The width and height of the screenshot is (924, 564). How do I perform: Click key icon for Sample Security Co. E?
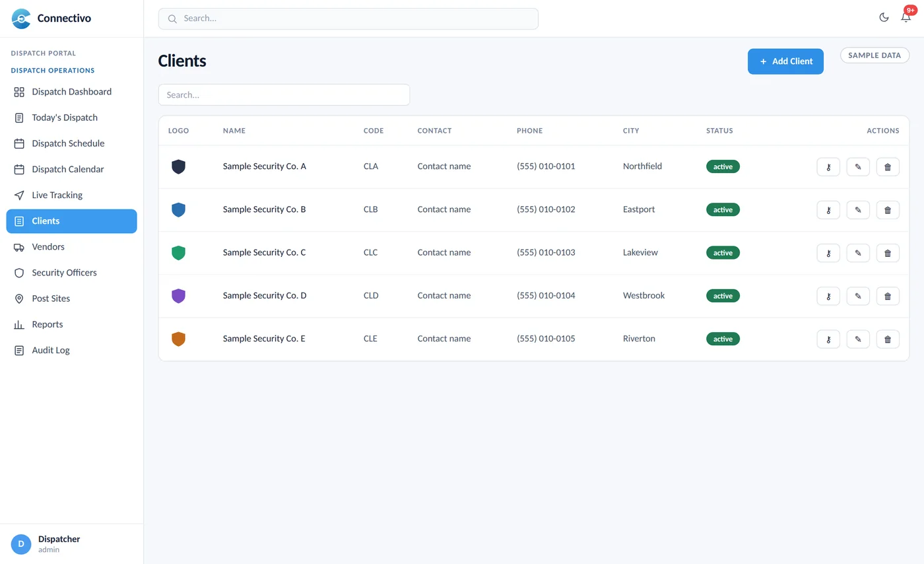(828, 339)
